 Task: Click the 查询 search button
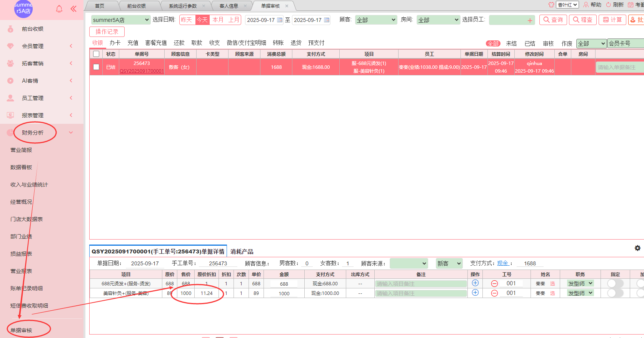pos(553,20)
